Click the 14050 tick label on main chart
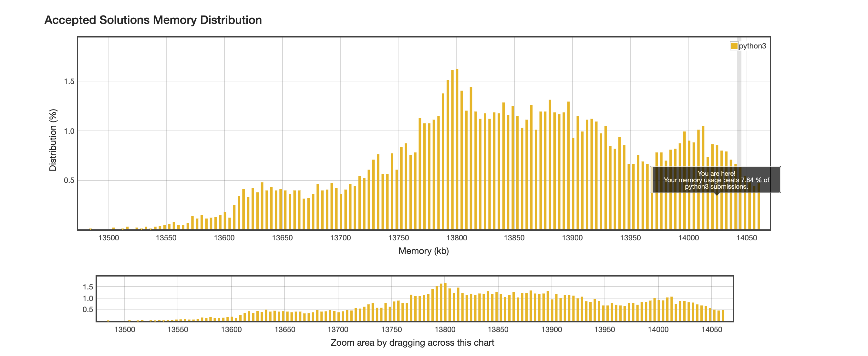This screenshot has width=868, height=356. coord(746,238)
